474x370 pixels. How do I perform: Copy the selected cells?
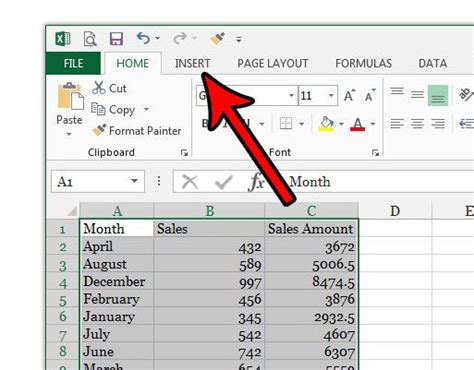click(x=113, y=109)
